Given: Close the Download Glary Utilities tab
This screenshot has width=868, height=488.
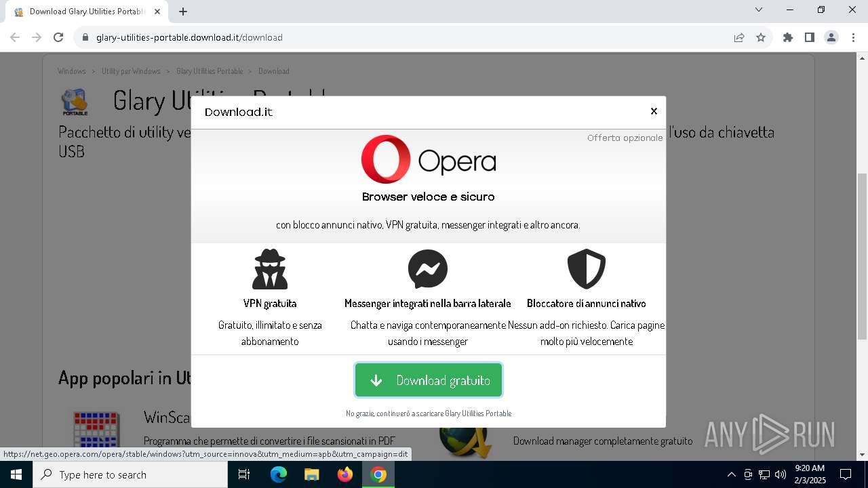Looking at the screenshot, I should [x=158, y=12].
